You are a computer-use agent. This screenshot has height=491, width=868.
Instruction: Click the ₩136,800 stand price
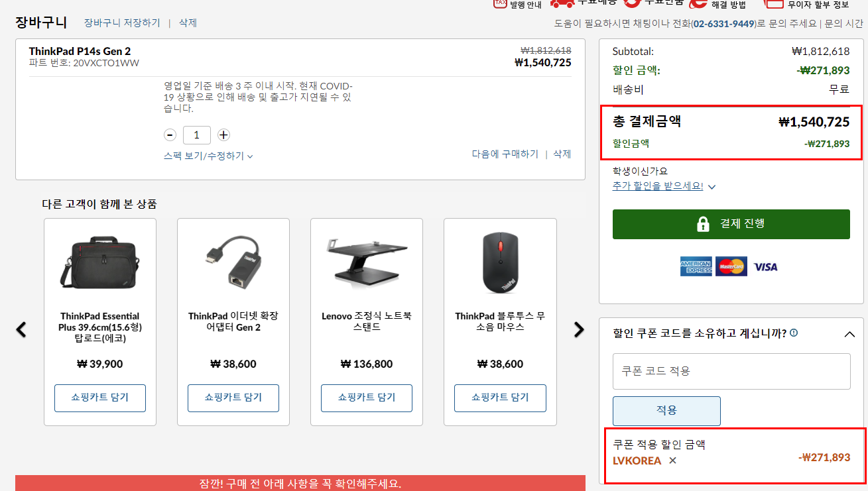[367, 364]
